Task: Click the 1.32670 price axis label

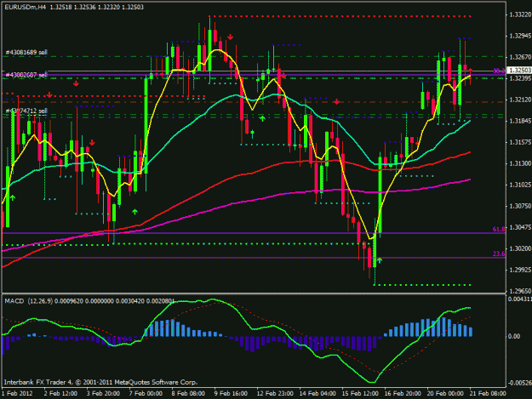Action: pos(520,57)
